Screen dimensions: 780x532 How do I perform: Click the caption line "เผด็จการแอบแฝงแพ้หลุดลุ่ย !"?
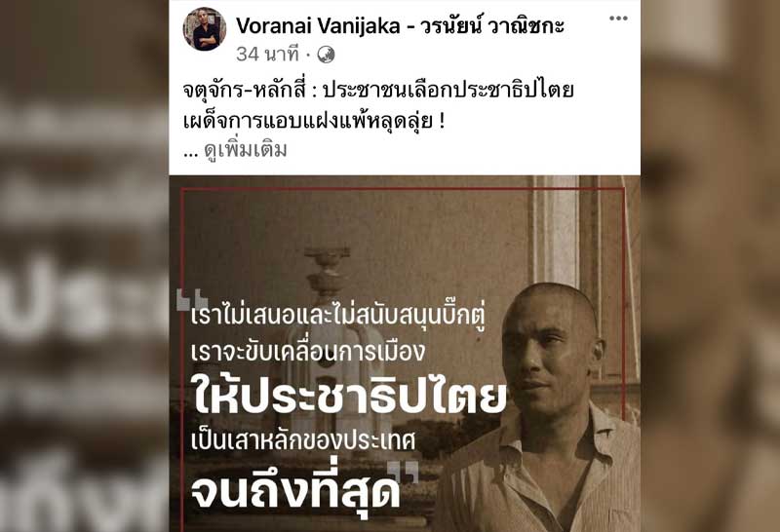coord(314,122)
